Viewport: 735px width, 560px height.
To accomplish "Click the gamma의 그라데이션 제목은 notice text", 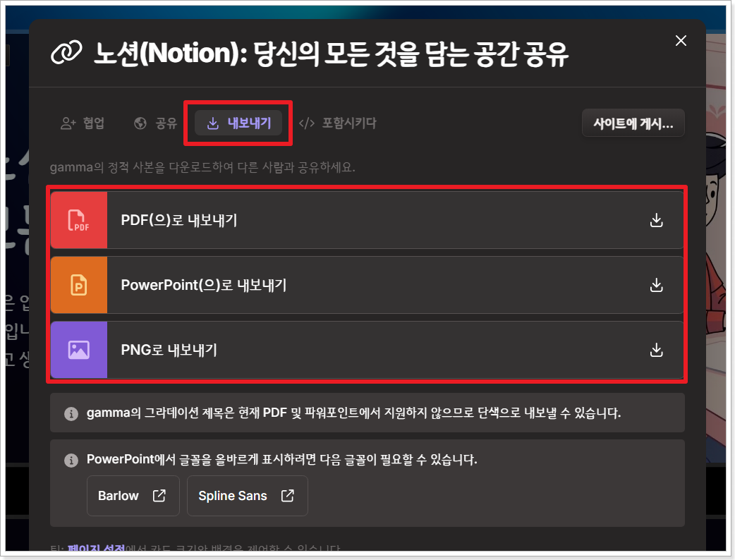I will pos(354,413).
